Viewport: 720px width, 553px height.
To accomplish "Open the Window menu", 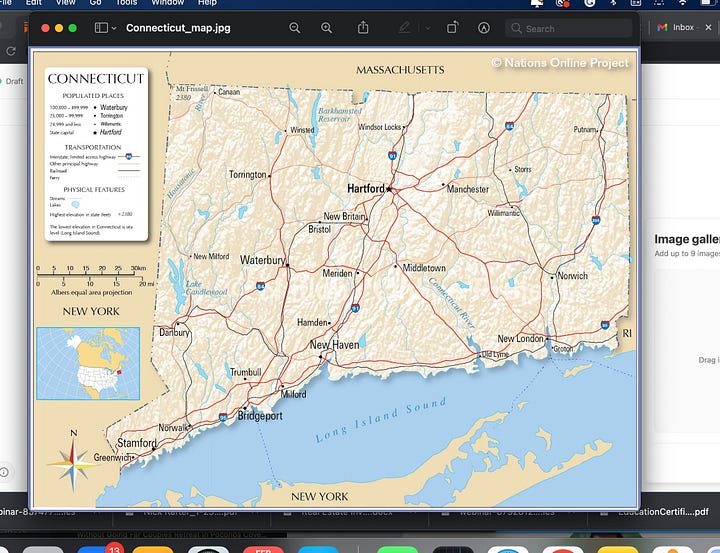I will (168, 2).
